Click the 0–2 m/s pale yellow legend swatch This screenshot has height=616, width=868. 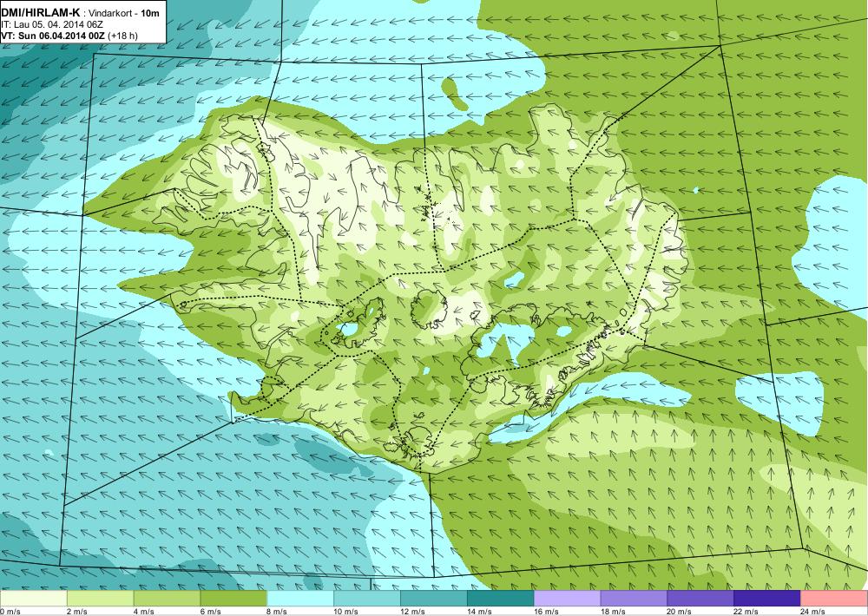coord(33,599)
